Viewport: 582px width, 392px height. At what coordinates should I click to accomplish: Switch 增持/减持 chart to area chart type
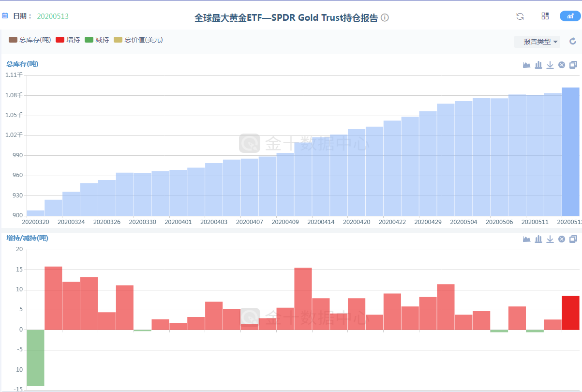tap(527, 239)
